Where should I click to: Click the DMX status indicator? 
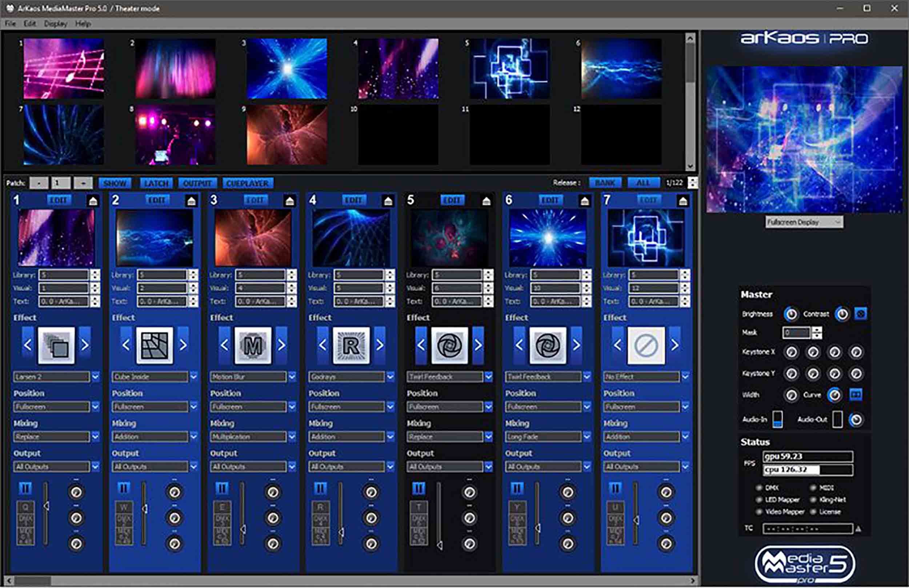(758, 488)
